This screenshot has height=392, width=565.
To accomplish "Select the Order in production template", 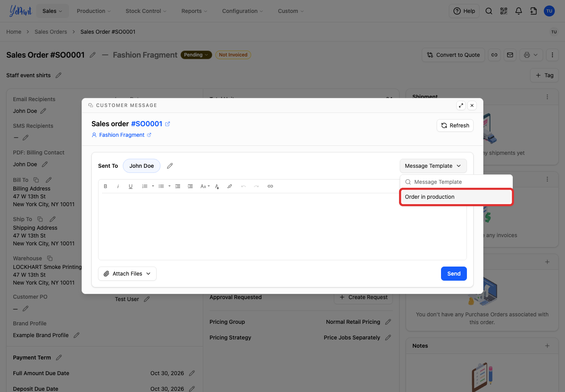I will [x=456, y=197].
